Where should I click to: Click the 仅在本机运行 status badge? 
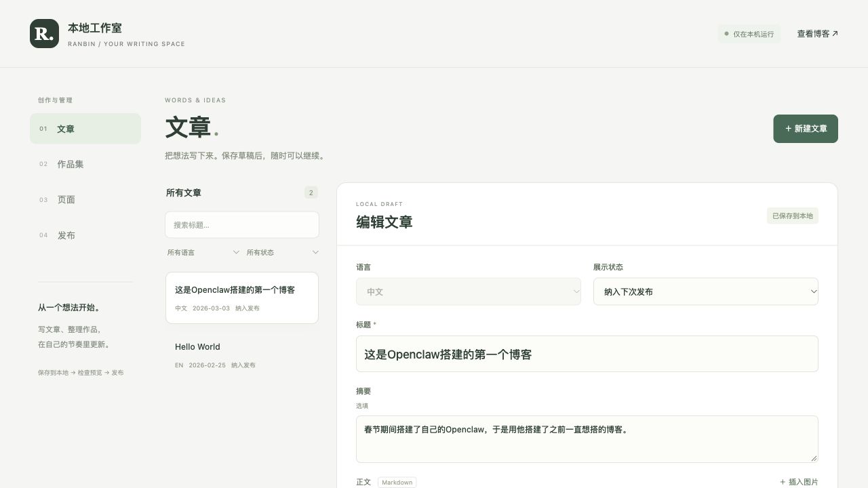[749, 34]
